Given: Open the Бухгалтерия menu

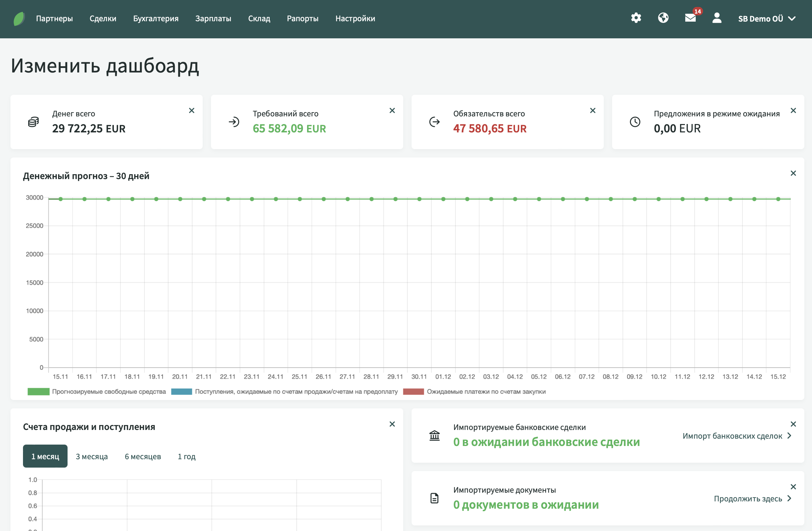Looking at the screenshot, I should click(156, 19).
